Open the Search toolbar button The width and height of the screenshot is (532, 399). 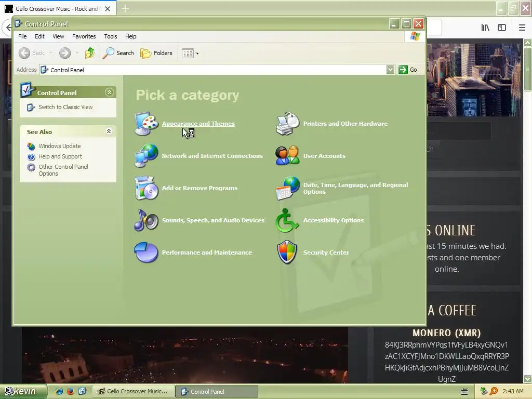118,53
